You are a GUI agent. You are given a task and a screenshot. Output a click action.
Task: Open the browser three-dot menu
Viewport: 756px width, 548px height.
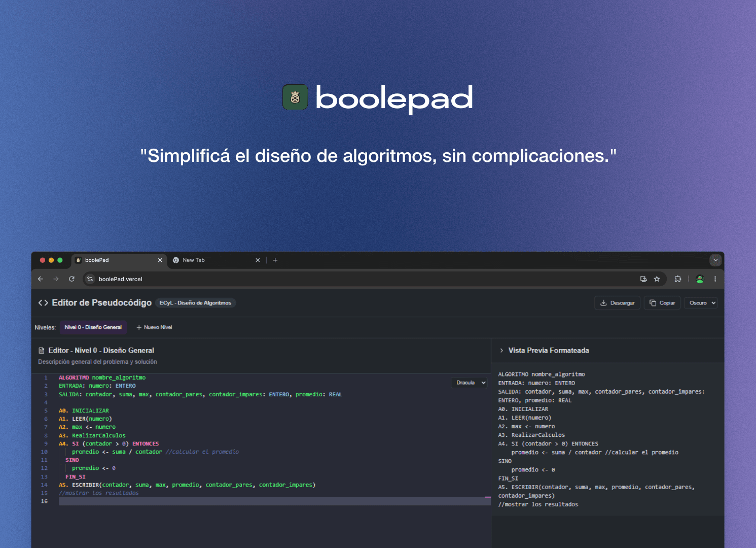tap(715, 279)
